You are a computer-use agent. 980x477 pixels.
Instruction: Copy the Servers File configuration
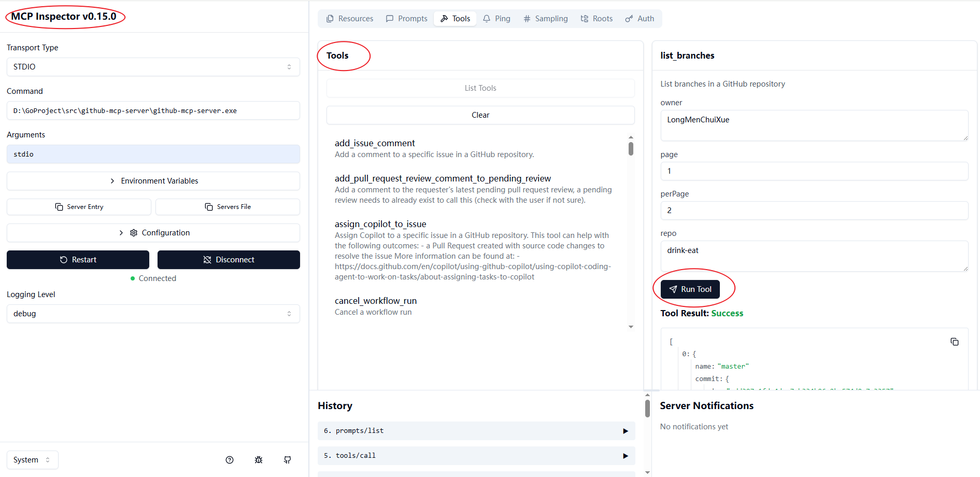(x=228, y=207)
